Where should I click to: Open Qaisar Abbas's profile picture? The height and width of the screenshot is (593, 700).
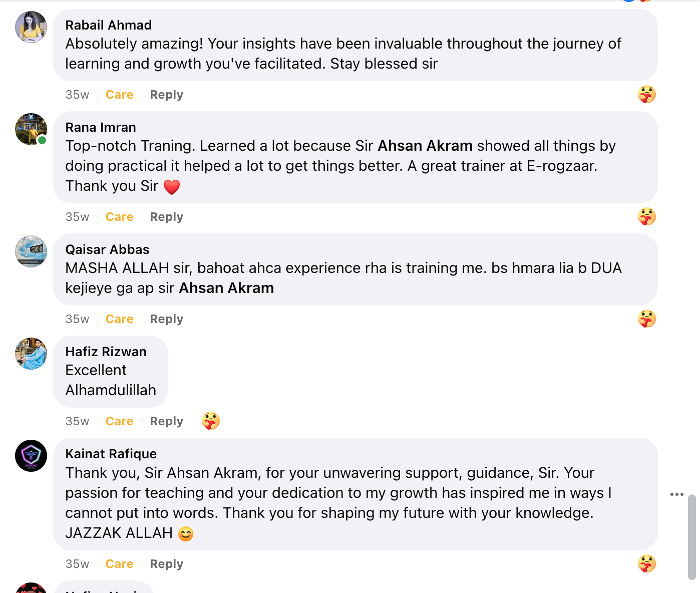(x=31, y=251)
